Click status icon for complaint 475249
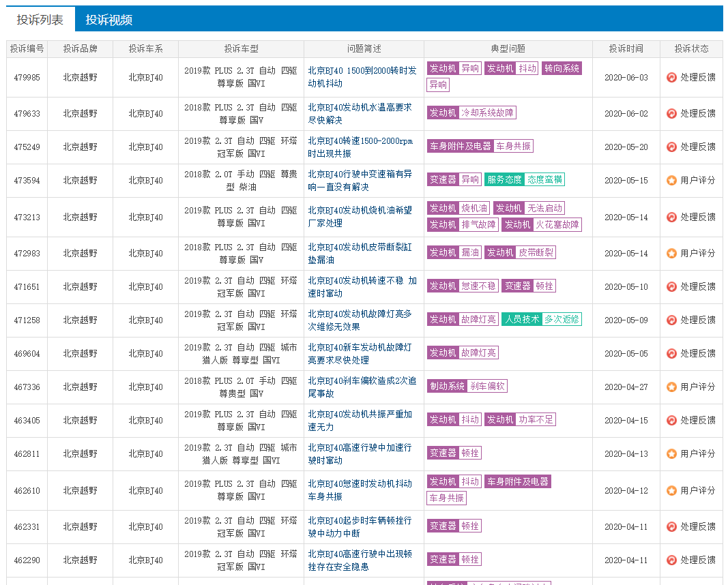The height and width of the screenshot is (585, 728). (x=671, y=147)
